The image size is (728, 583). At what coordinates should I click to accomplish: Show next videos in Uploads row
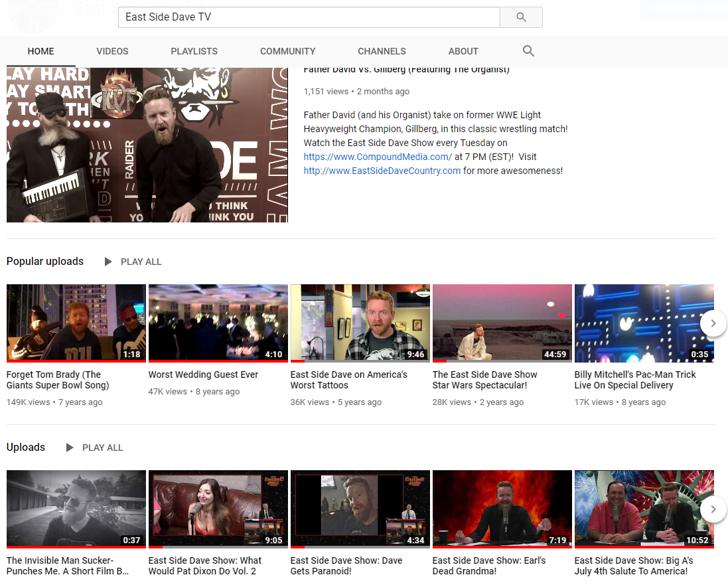click(713, 509)
